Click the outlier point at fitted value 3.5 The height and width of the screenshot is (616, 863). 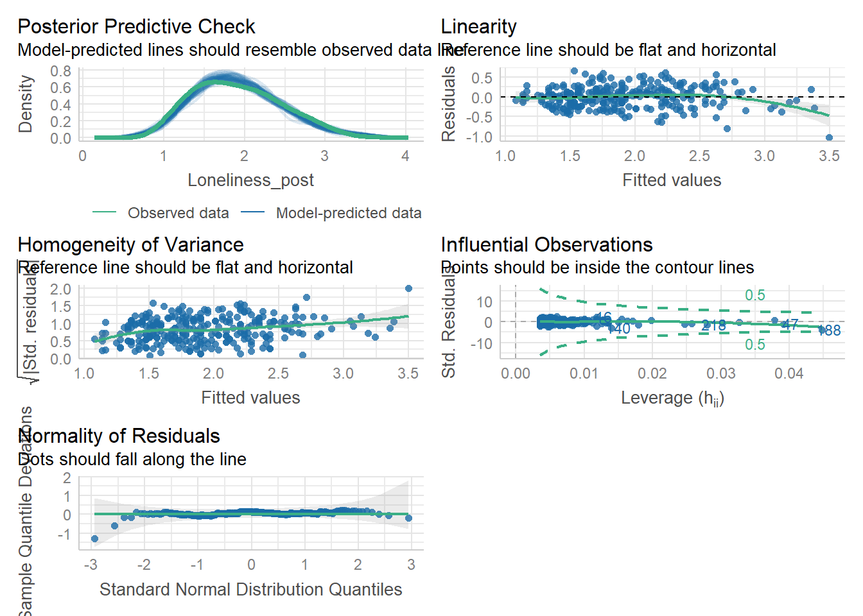click(x=829, y=137)
